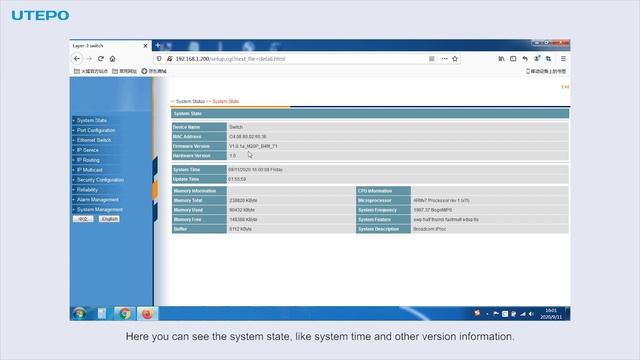Click the System State breadcrumb text
This screenshot has height=360, width=640.
[225, 101]
